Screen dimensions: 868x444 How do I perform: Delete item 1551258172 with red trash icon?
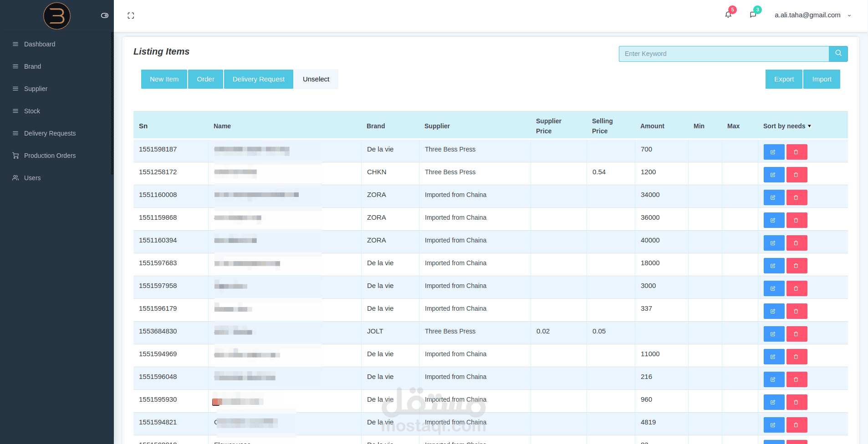pos(797,175)
